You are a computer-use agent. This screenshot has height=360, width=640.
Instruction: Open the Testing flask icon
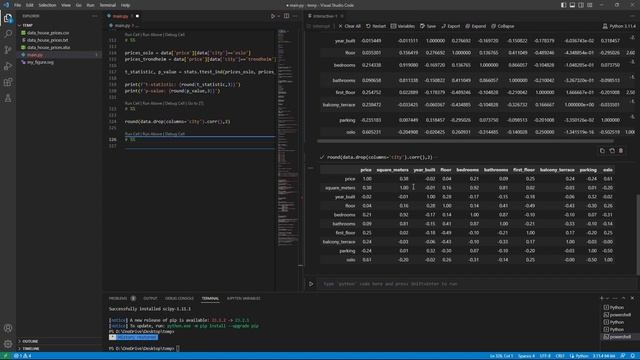[8, 98]
